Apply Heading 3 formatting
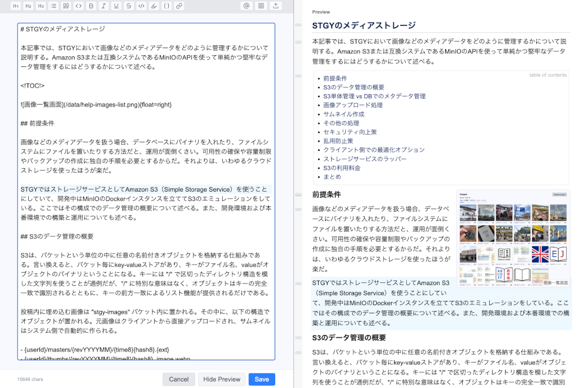 coord(41,6)
